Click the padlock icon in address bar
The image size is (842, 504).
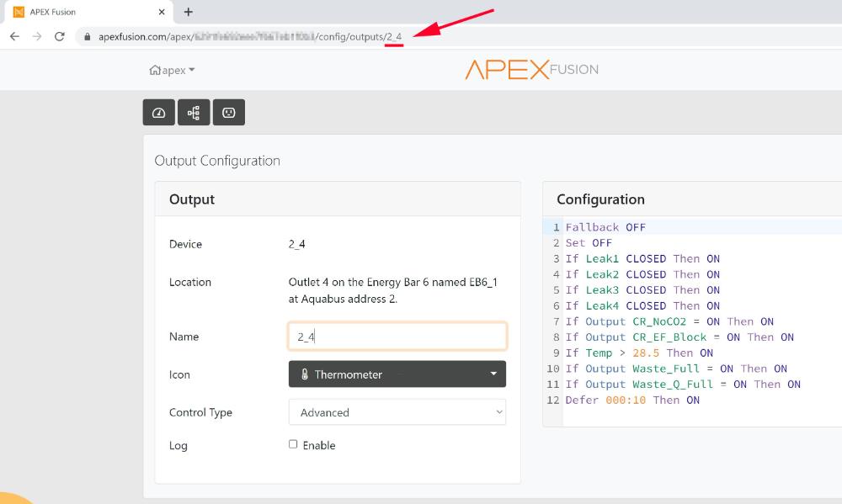87,37
